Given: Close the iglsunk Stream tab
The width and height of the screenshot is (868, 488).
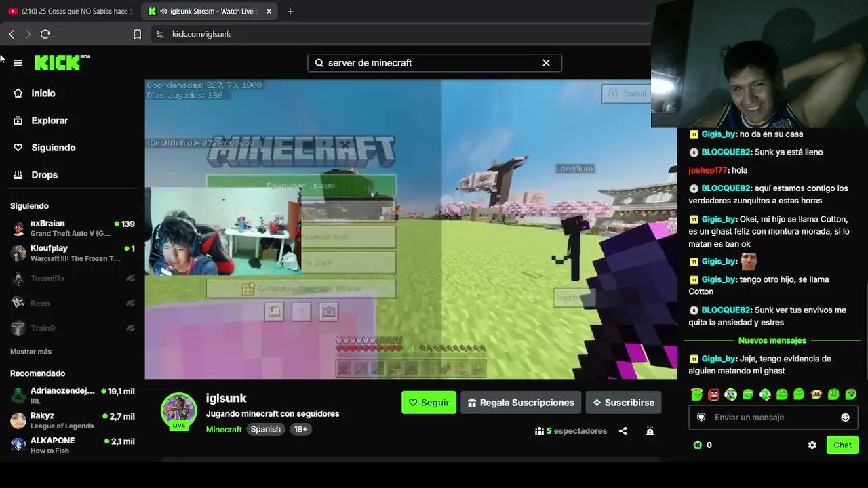Looking at the screenshot, I should tap(269, 12).
